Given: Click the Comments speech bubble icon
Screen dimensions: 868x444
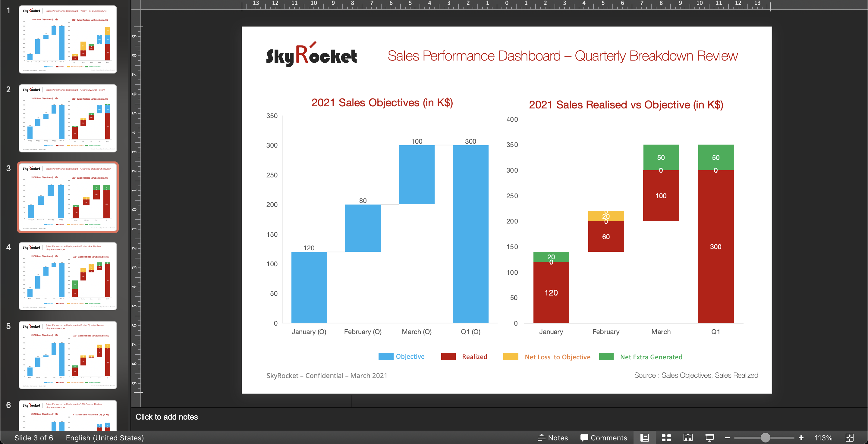Looking at the screenshot, I should [x=584, y=438].
